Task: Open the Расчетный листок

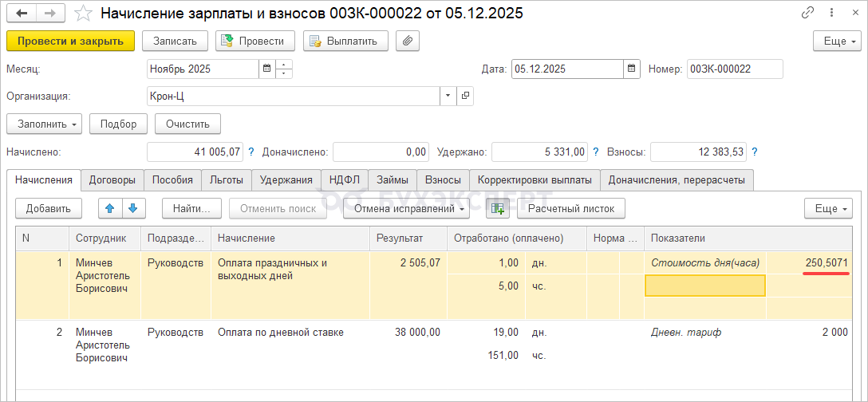Action: click(570, 209)
